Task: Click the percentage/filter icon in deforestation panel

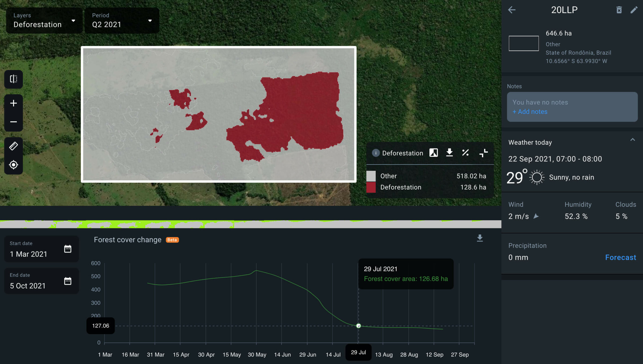Action: pyautogui.click(x=465, y=153)
